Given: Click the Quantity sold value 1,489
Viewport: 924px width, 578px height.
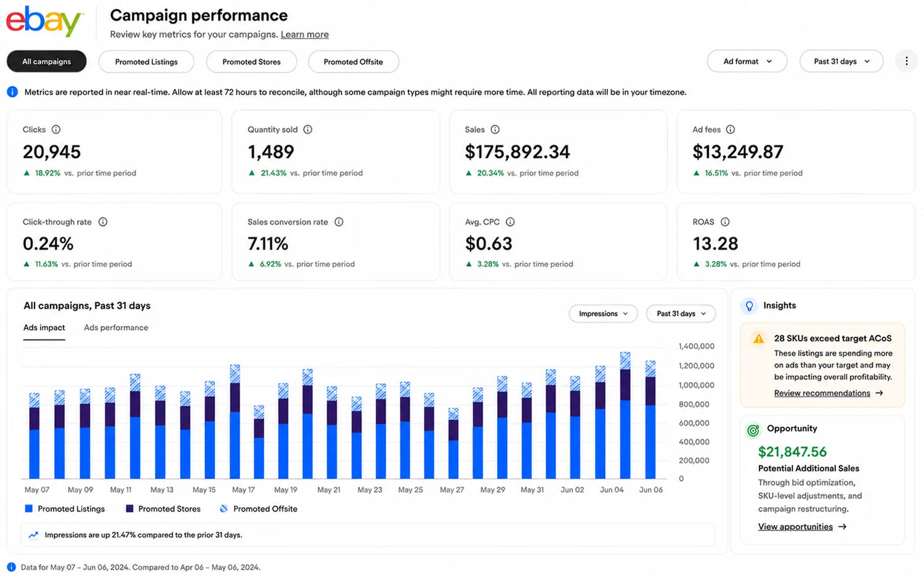Looking at the screenshot, I should [271, 152].
